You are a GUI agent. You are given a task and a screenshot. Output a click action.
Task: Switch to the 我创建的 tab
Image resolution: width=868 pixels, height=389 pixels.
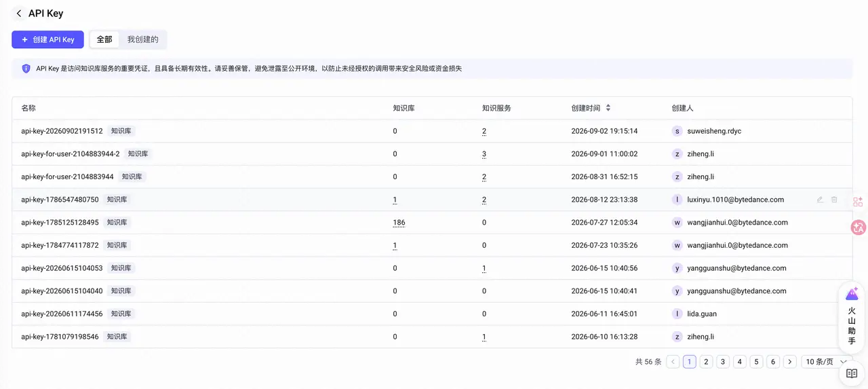[143, 39]
